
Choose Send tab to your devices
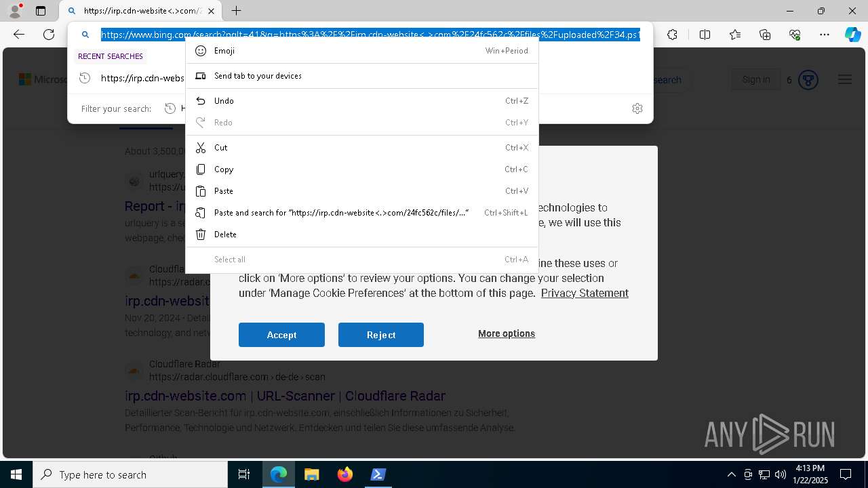click(x=362, y=76)
